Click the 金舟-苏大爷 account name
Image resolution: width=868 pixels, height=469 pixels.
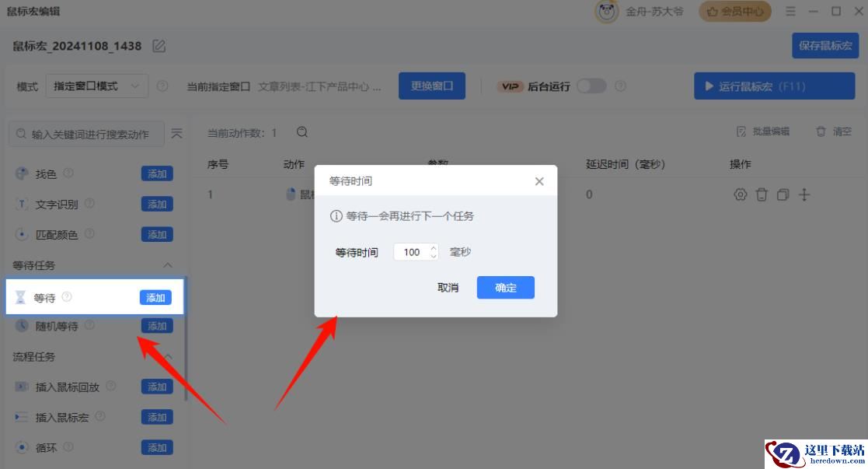[654, 11]
